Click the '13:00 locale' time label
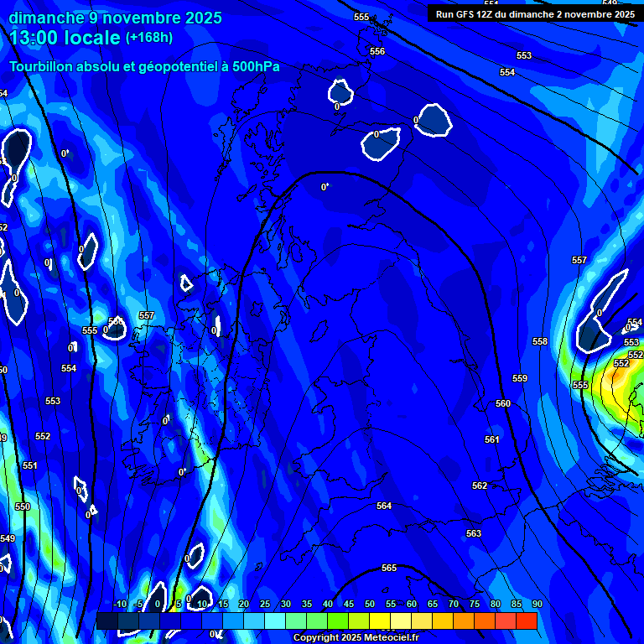The image size is (644, 644). click(x=65, y=38)
